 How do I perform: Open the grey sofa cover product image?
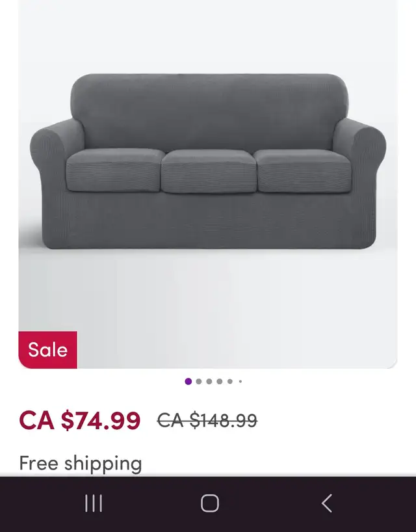pos(208,184)
